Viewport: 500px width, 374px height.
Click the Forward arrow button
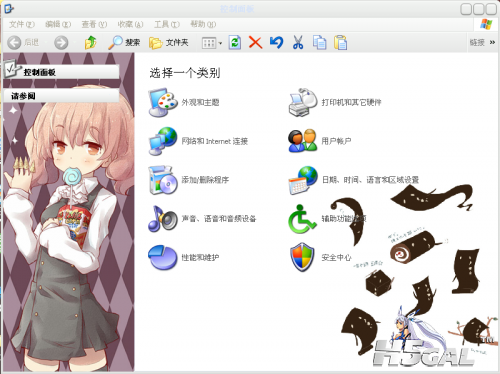[x=61, y=43]
